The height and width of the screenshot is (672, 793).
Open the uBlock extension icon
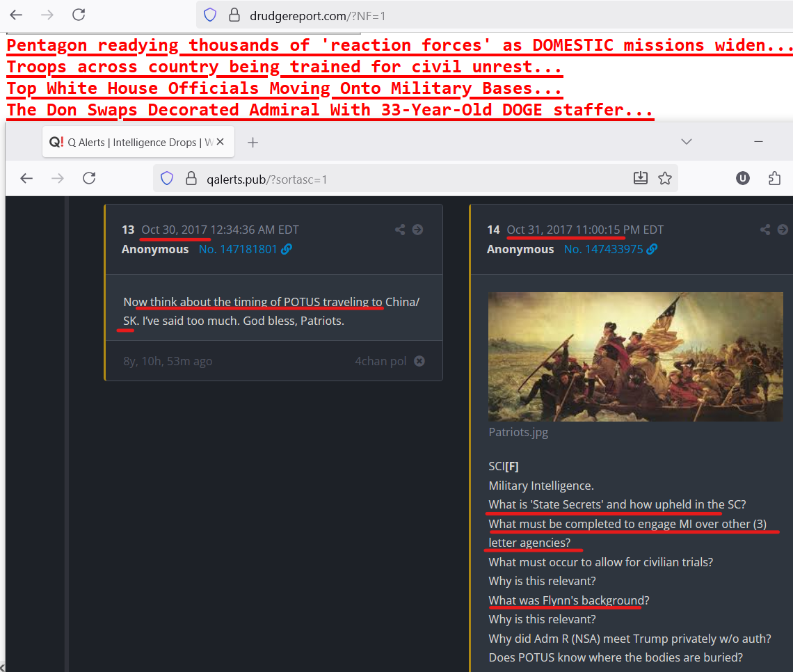742,178
